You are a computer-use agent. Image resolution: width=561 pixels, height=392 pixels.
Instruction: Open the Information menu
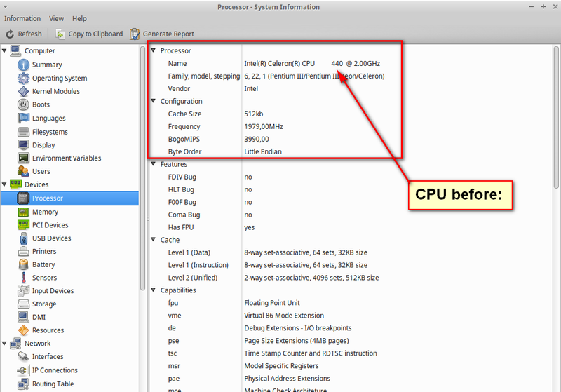point(22,19)
